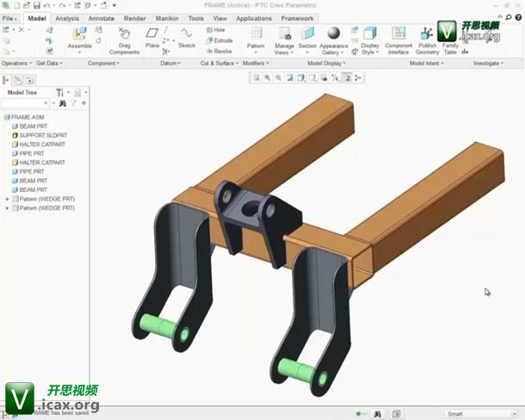This screenshot has width=525, height=420.
Task: Open the Appearance Gallery
Action: coord(333,40)
